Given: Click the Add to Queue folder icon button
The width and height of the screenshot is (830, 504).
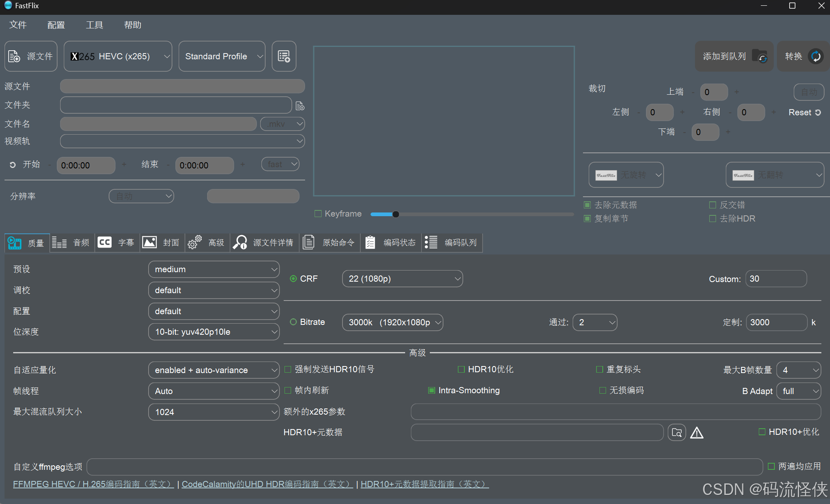Looking at the screenshot, I should tap(734, 56).
